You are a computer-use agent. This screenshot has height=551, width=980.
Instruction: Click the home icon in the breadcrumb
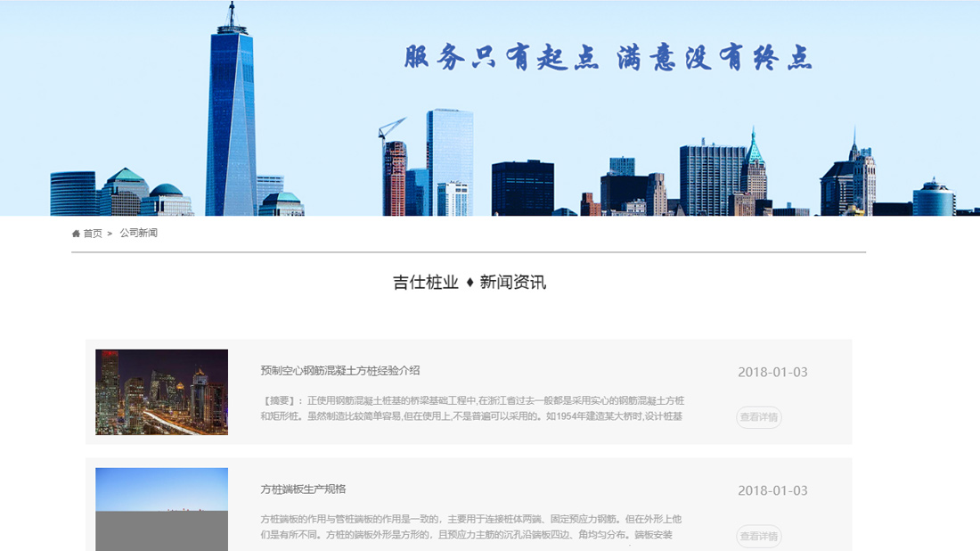[76, 234]
